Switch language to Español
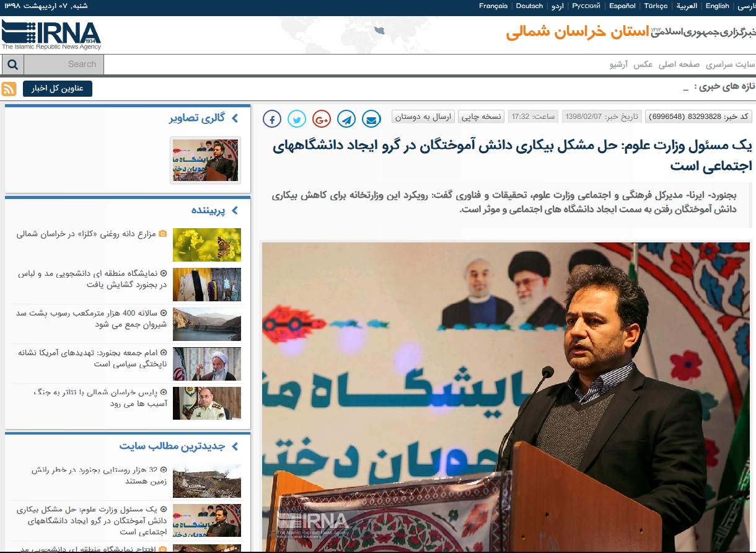The height and width of the screenshot is (553, 756). (622, 6)
